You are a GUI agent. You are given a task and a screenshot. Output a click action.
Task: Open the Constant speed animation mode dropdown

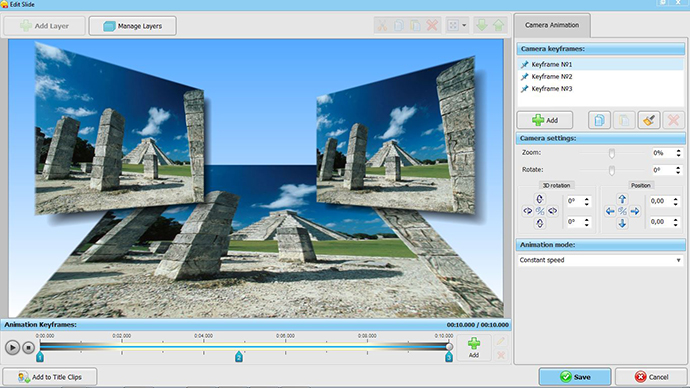601,260
